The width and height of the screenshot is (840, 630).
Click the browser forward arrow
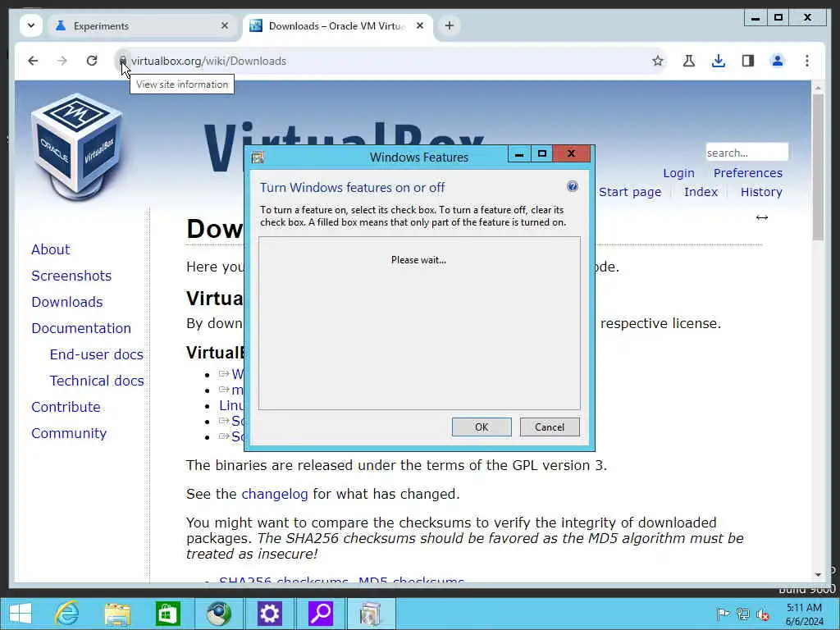coord(62,61)
